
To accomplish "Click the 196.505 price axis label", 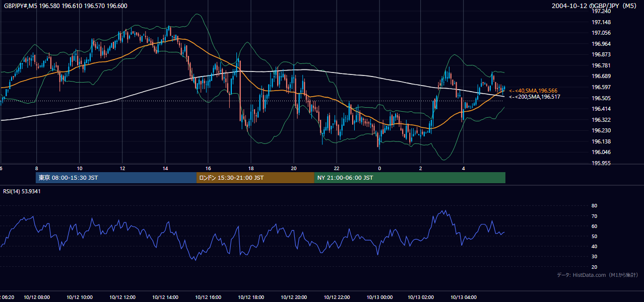I will tap(601, 98).
